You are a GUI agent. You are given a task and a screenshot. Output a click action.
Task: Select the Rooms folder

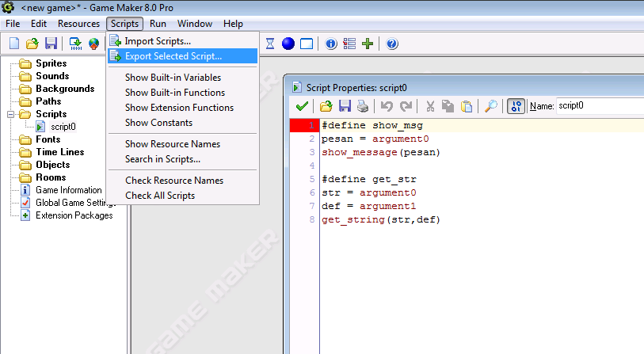click(51, 178)
